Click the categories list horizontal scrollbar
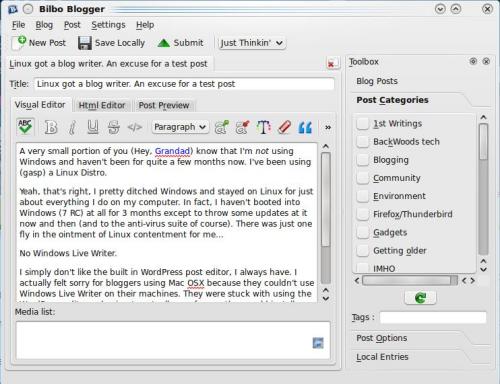The height and width of the screenshot is (384, 500). click(x=410, y=280)
